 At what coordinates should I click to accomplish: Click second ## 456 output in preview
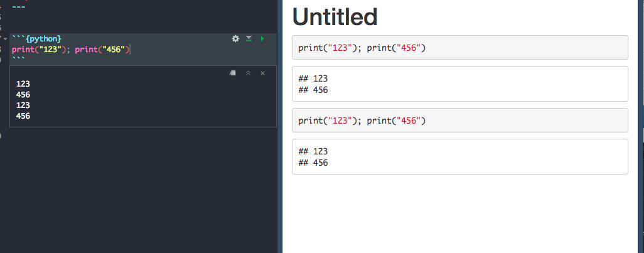[x=313, y=163]
